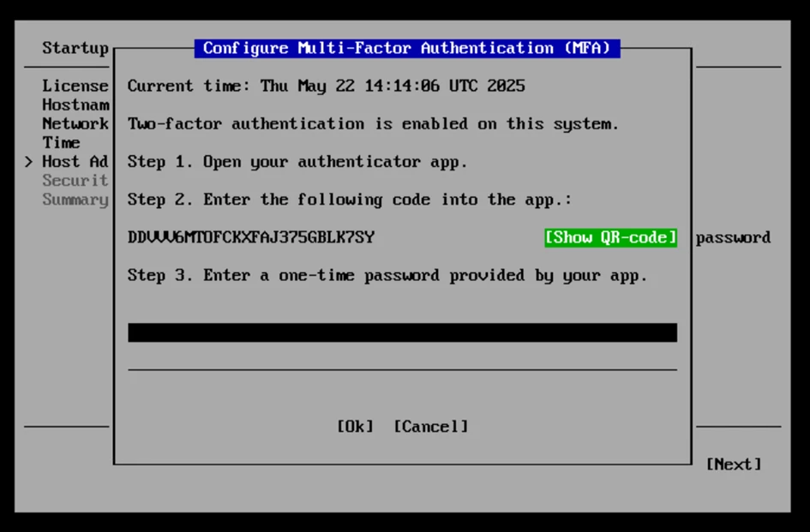
Task: Click the Step 1 authenticator app instruction
Action: click(298, 161)
